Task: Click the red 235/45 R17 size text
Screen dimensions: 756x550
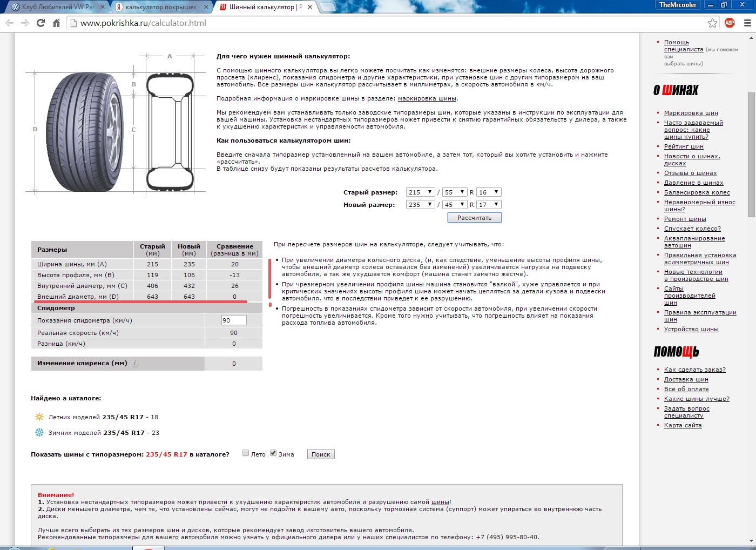Action: [x=166, y=454]
